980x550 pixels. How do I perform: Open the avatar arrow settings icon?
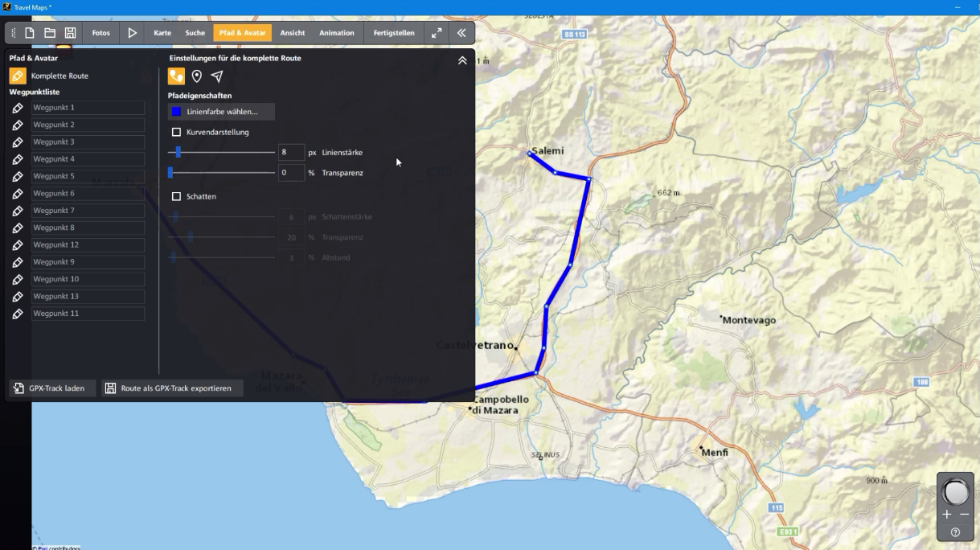click(215, 75)
